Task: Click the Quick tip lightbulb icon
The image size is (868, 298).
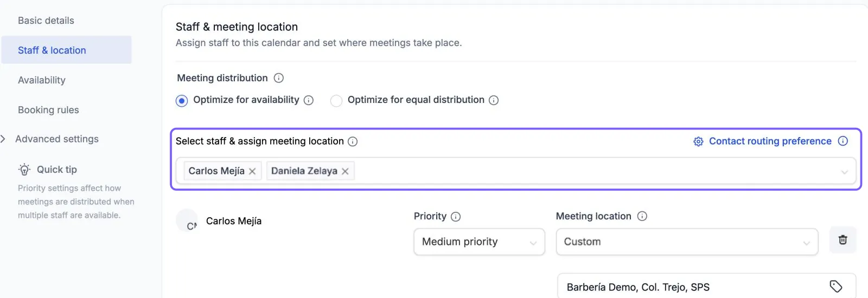Action: pos(24,170)
